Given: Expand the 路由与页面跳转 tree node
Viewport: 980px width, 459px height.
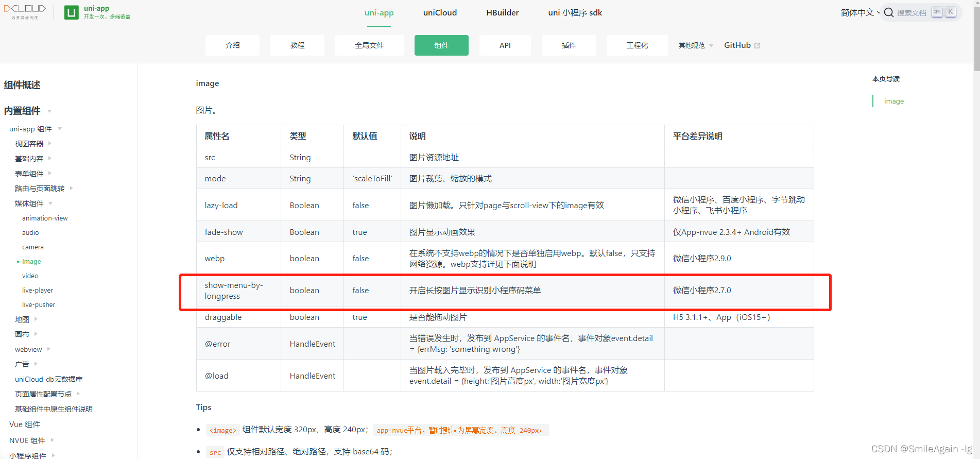Looking at the screenshot, I should [x=71, y=188].
